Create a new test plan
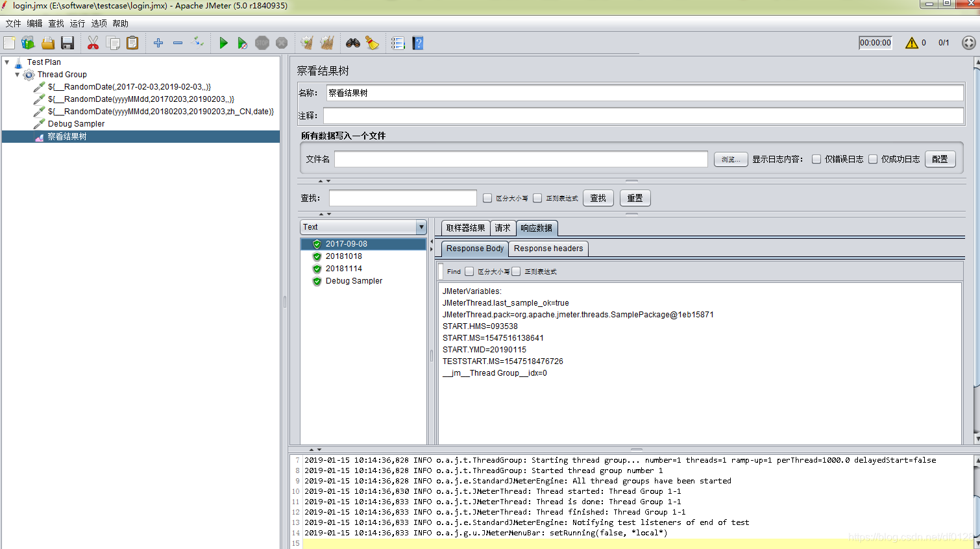Screen dimensions: 980x549 tap(9, 43)
